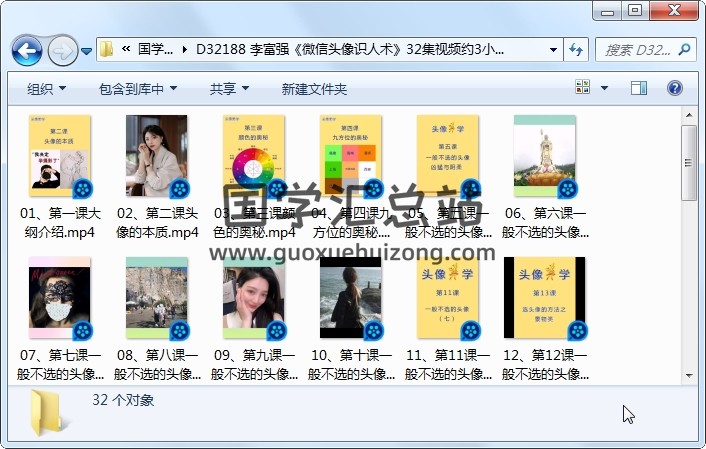Select video thumbnail 03、第三课颜色的奥秘.mp4
Image resolution: width=706 pixels, height=449 pixels.
coord(254,156)
